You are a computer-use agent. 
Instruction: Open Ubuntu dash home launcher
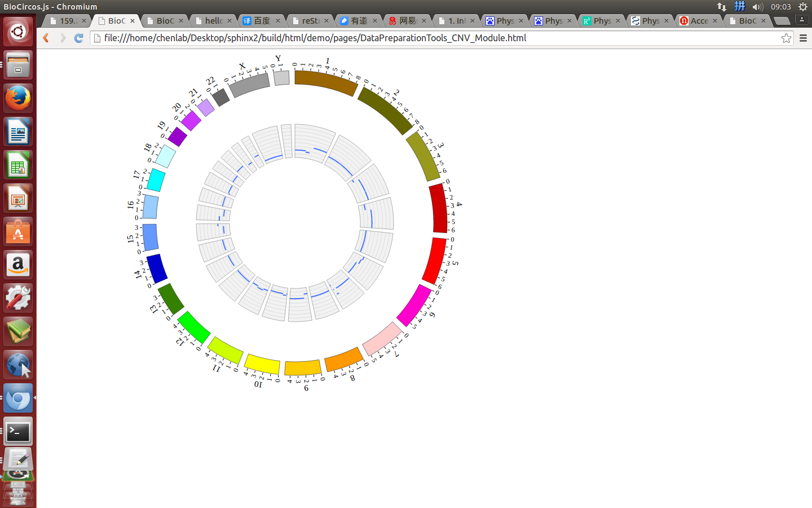[18, 31]
